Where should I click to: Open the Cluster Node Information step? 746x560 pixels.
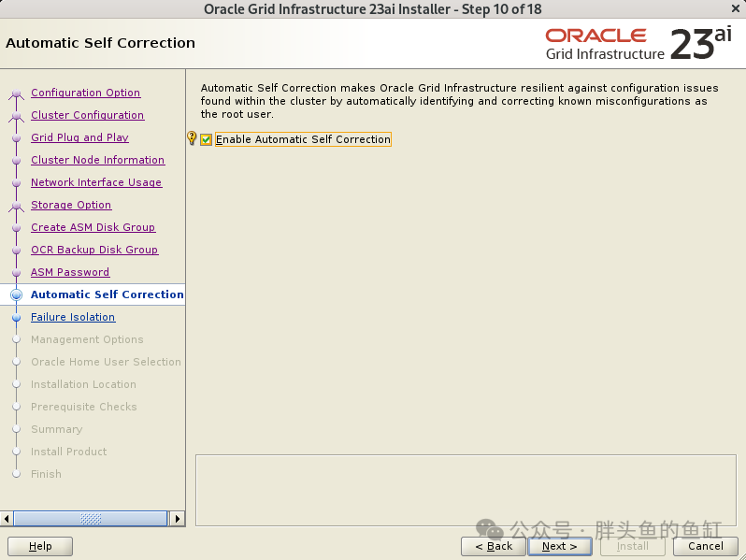point(97,160)
